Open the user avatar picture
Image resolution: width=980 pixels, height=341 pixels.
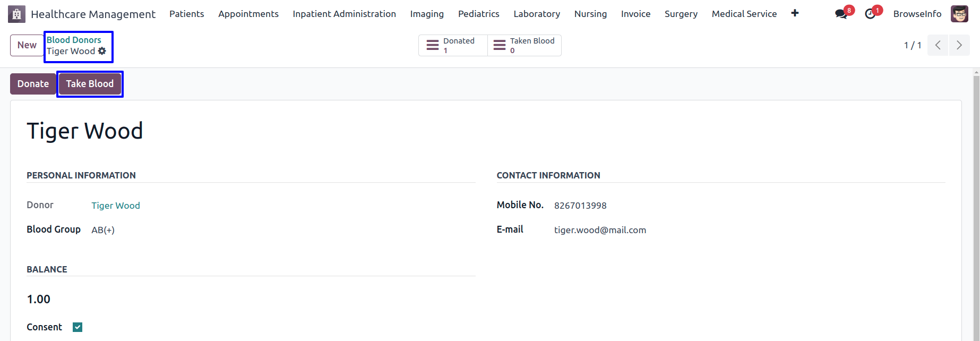pyautogui.click(x=959, y=14)
